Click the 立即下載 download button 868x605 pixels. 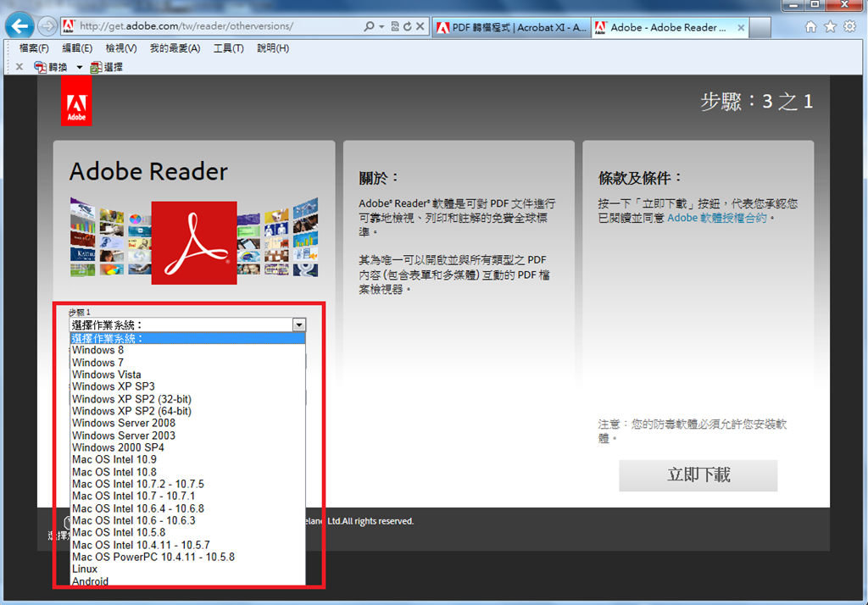(698, 475)
